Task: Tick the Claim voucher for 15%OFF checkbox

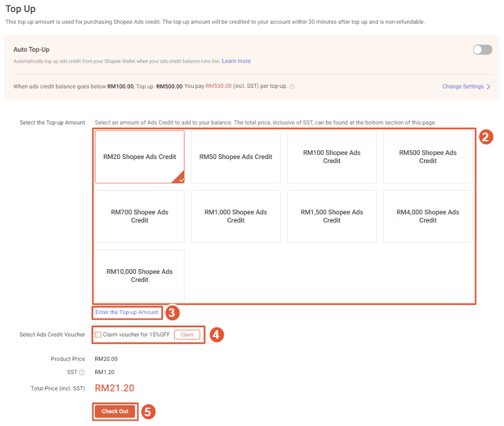Action: click(98, 334)
